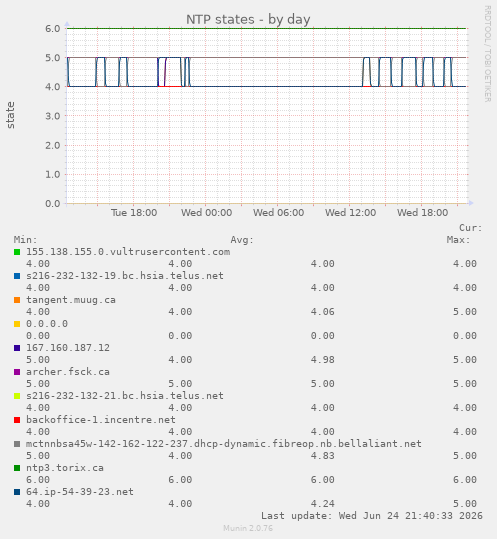Select legend label ntp3.torix.ca
The height and width of the screenshot is (539, 497).
(x=65, y=468)
